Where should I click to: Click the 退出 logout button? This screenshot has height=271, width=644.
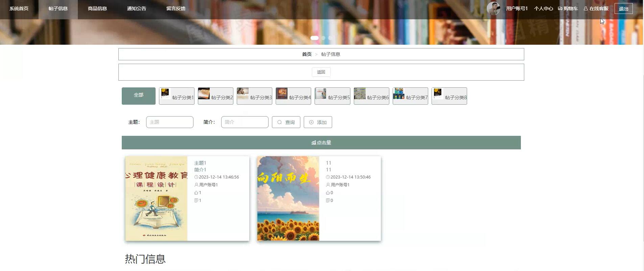click(x=623, y=9)
